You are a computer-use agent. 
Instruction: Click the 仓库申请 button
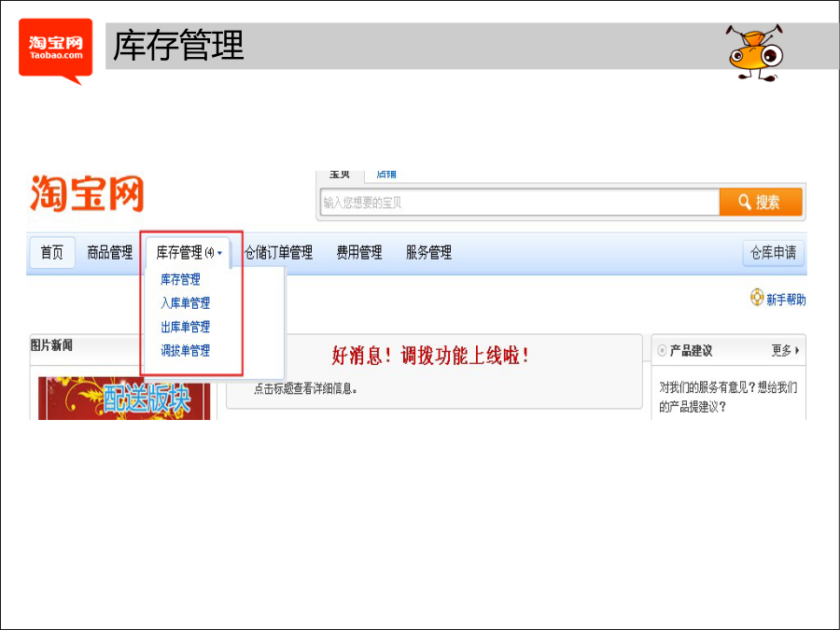773,253
